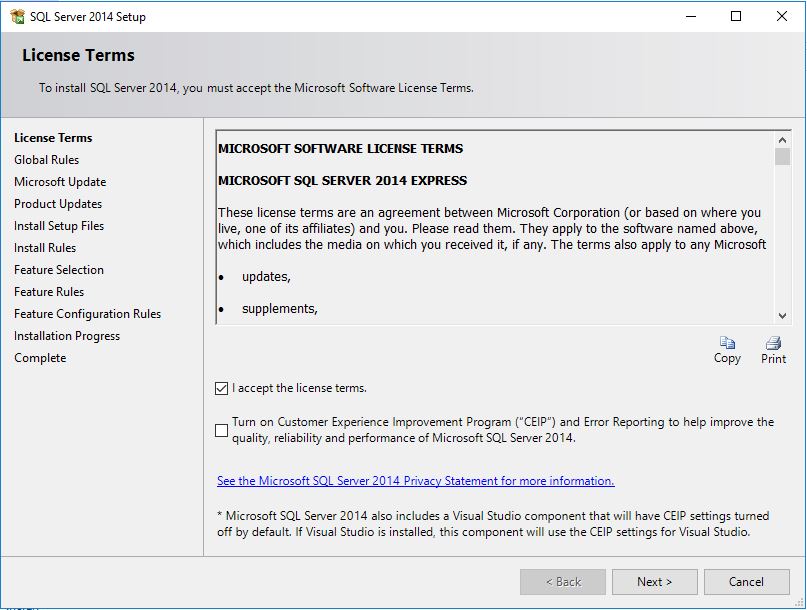This screenshot has width=807, height=610.
Task: Maximize the SQL Server Setup window
Action: tap(736, 16)
